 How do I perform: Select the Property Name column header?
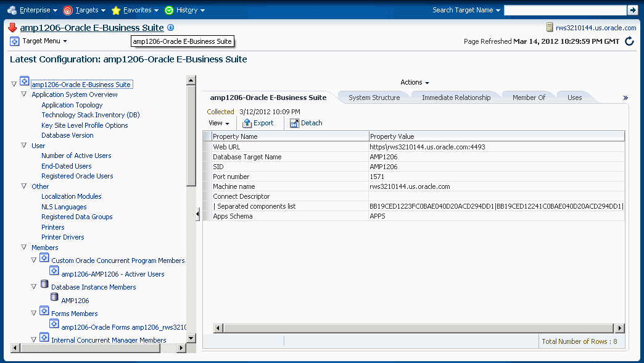point(290,136)
